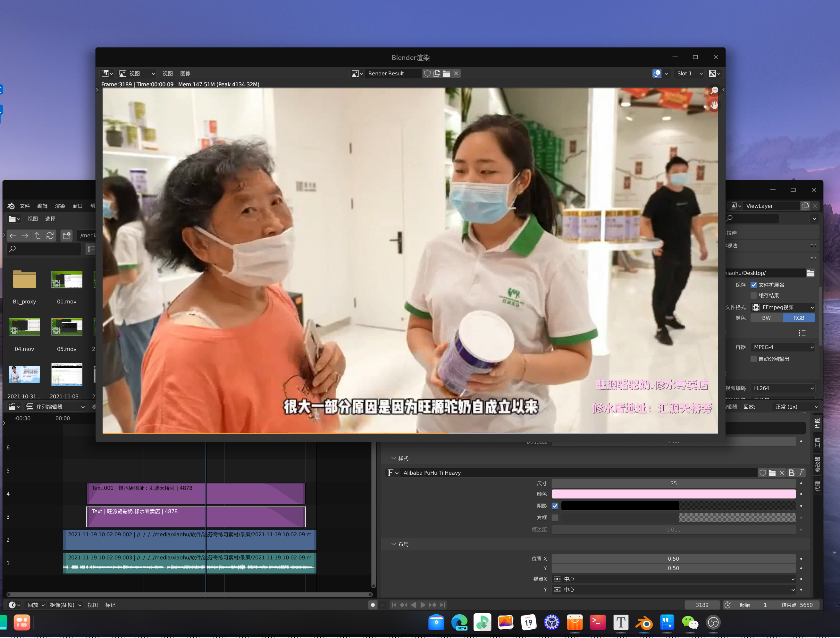Viewport: 840px width, 638px height.
Task: Open the 视图 menu in the render window
Action: pos(167,73)
